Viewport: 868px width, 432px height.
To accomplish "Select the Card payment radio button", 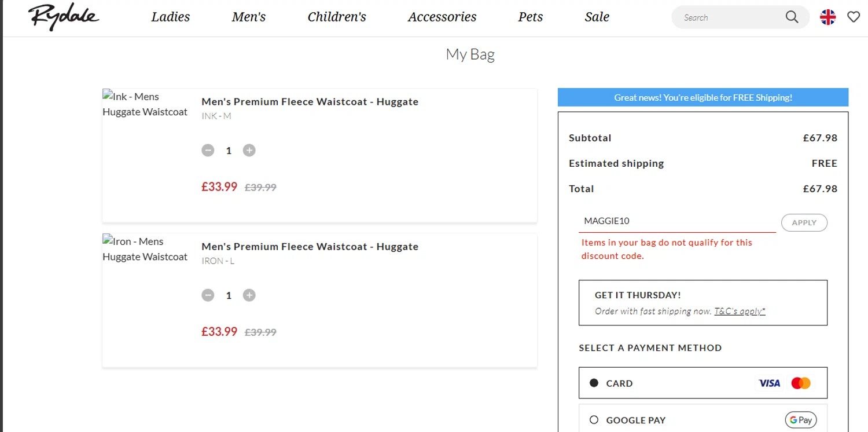I will (x=594, y=383).
